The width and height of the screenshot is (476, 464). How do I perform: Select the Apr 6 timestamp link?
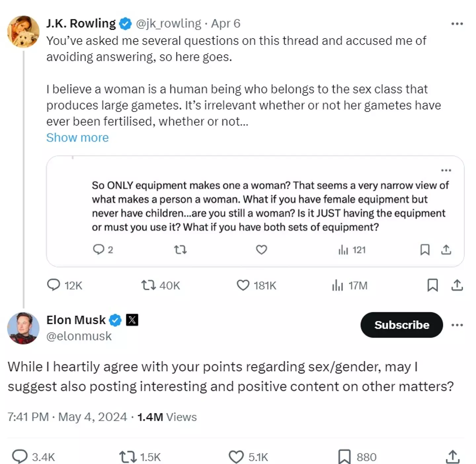click(x=225, y=23)
